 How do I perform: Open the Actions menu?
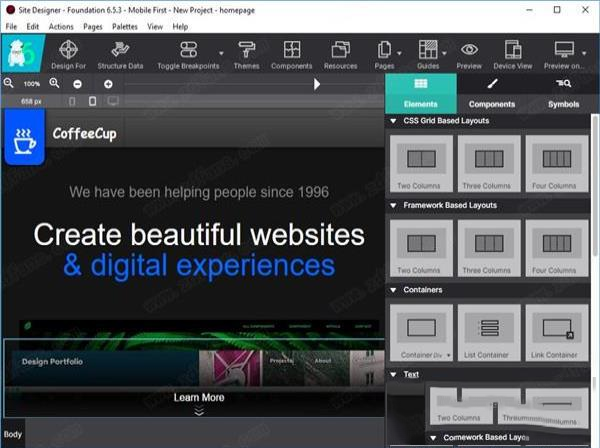(61, 27)
